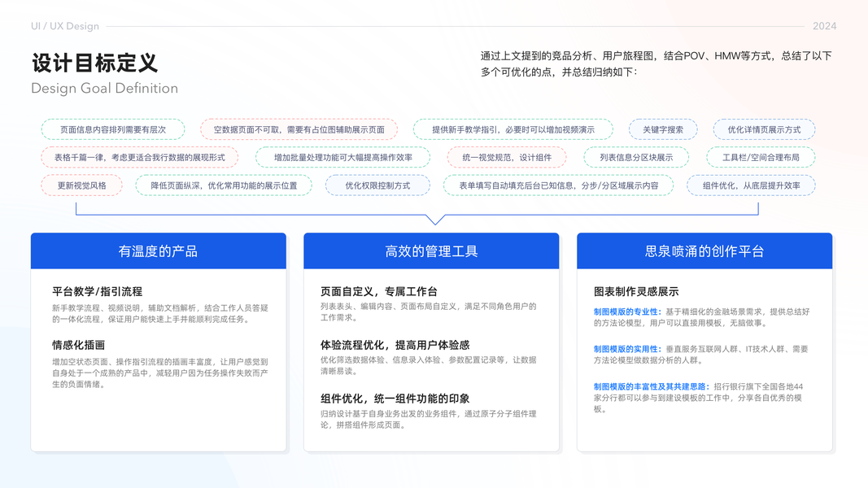Image resolution: width=868 pixels, height=488 pixels.
Task: Select the blue 制图模版的实用性 label
Action: [628, 349]
